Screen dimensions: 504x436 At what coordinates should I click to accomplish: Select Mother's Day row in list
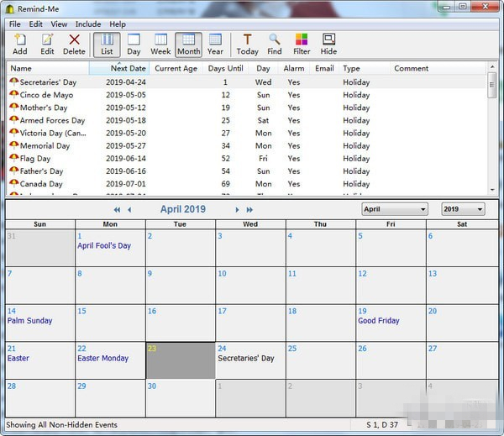(44, 108)
